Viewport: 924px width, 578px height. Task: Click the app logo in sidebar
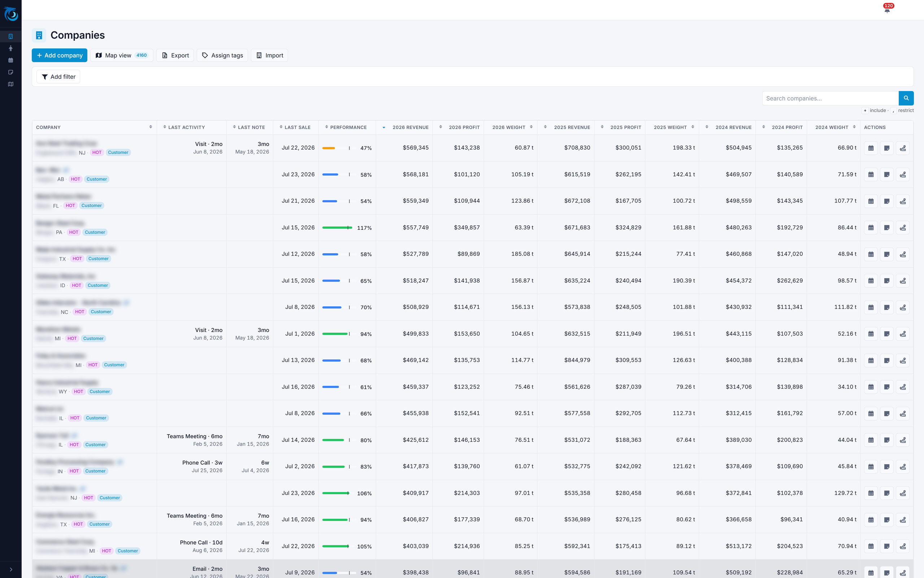click(x=11, y=14)
